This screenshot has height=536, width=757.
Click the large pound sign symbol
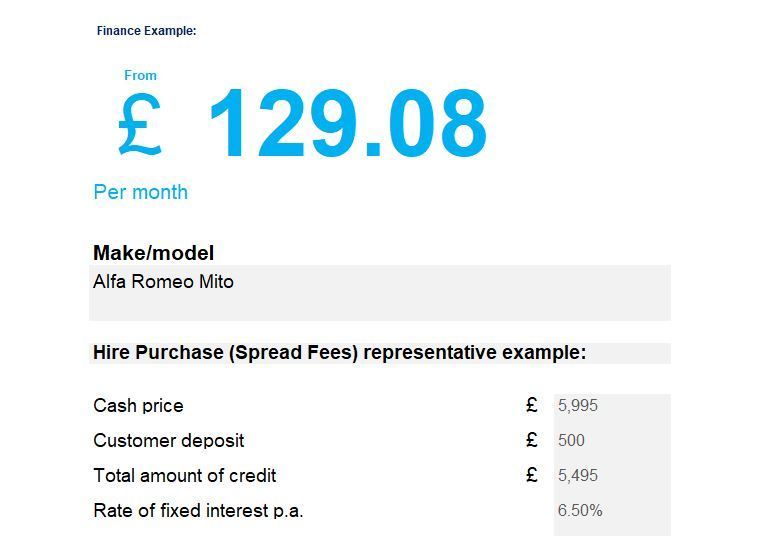(x=140, y=124)
